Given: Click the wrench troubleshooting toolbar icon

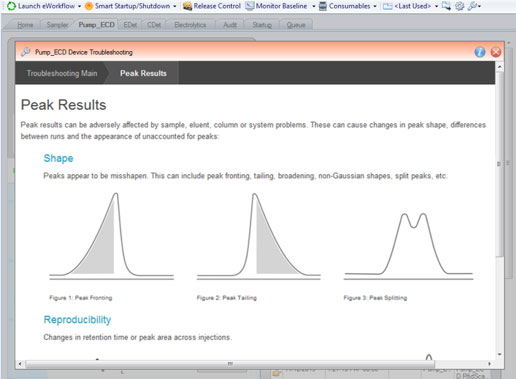Looking at the screenshot, I should [x=472, y=6].
